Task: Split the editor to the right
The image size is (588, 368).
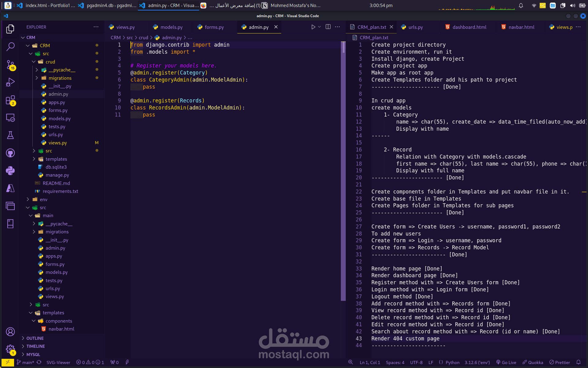Action: [328, 27]
